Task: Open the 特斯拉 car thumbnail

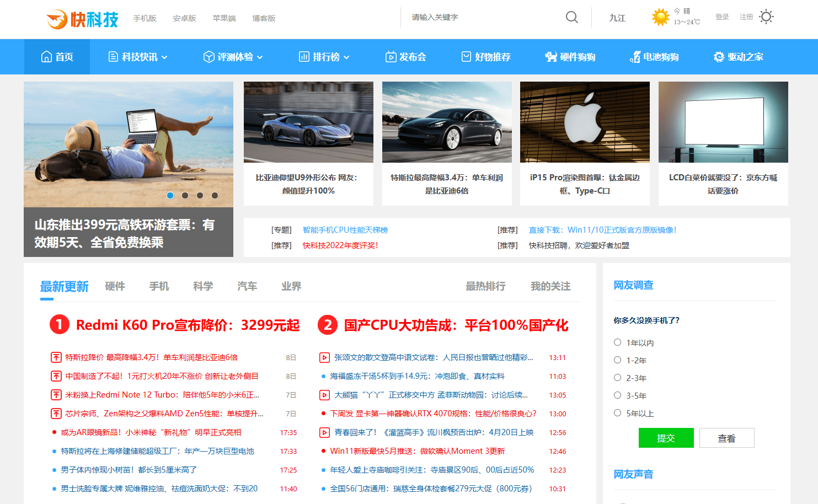Action: tap(447, 122)
